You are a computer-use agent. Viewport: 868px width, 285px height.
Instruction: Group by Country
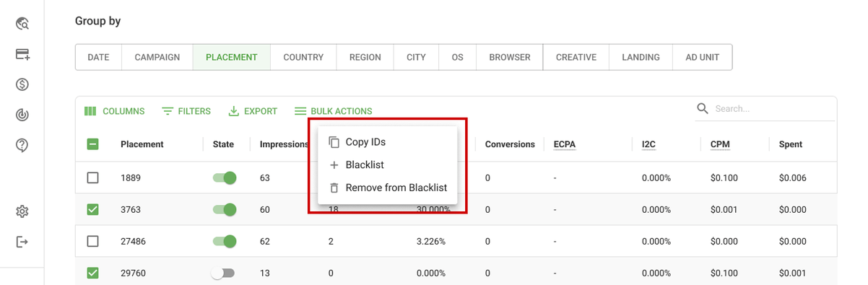pyautogui.click(x=303, y=57)
